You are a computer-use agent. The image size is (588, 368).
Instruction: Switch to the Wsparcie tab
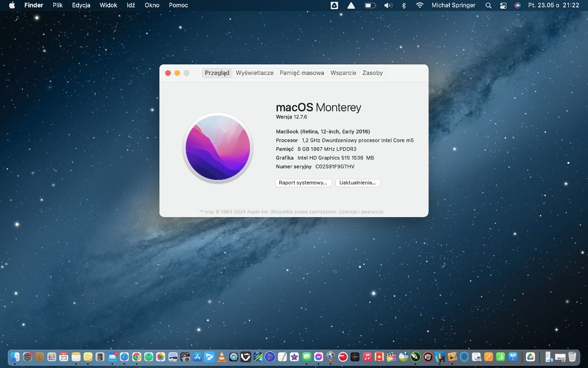coord(343,73)
